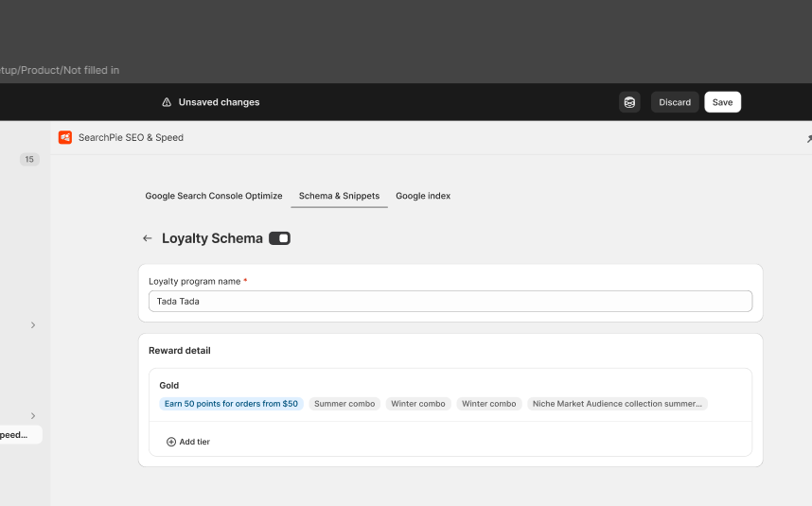Click the SearchPie SEO & Speed app icon
This screenshot has width=812, height=506.
click(65, 137)
